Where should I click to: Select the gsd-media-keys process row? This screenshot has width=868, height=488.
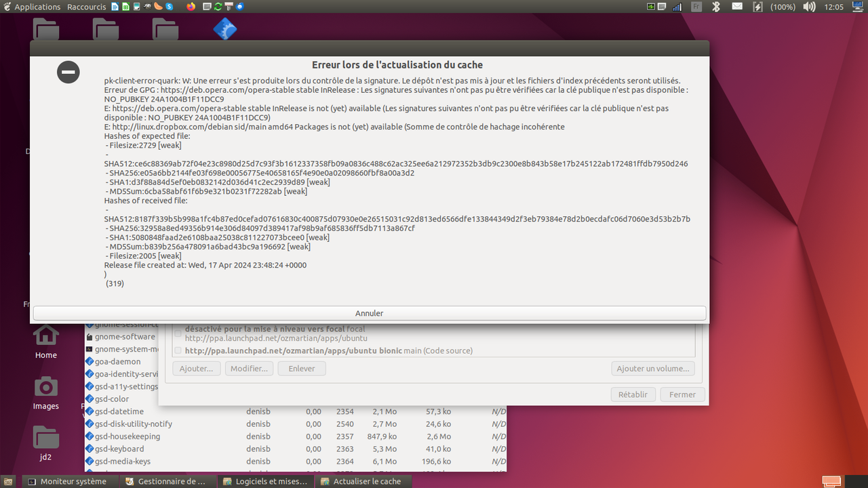(296, 461)
